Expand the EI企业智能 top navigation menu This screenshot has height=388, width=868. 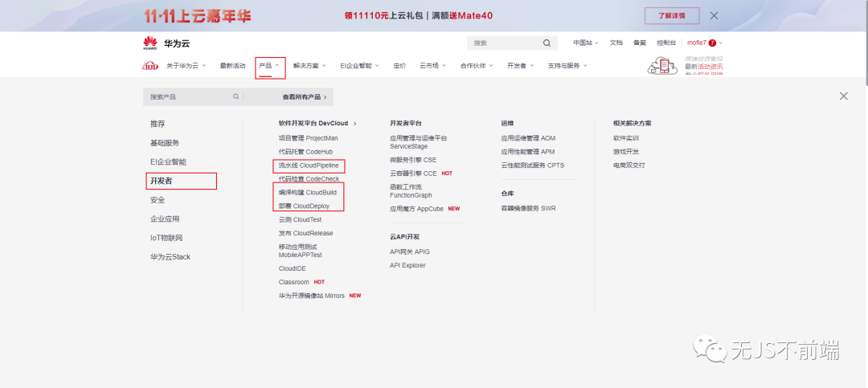(x=359, y=65)
